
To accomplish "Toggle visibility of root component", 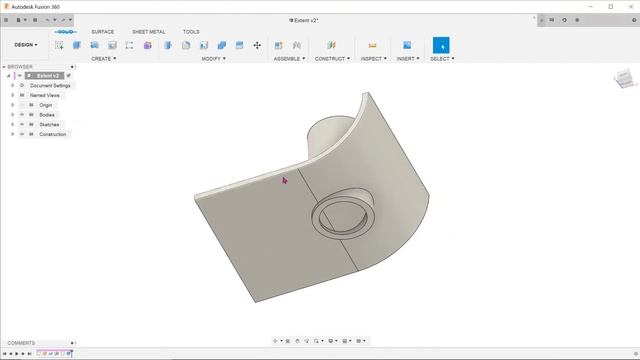I will [20, 76].
